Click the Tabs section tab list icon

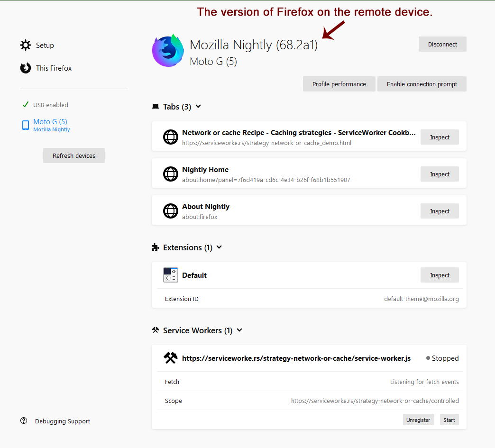[x=156, y=106]
